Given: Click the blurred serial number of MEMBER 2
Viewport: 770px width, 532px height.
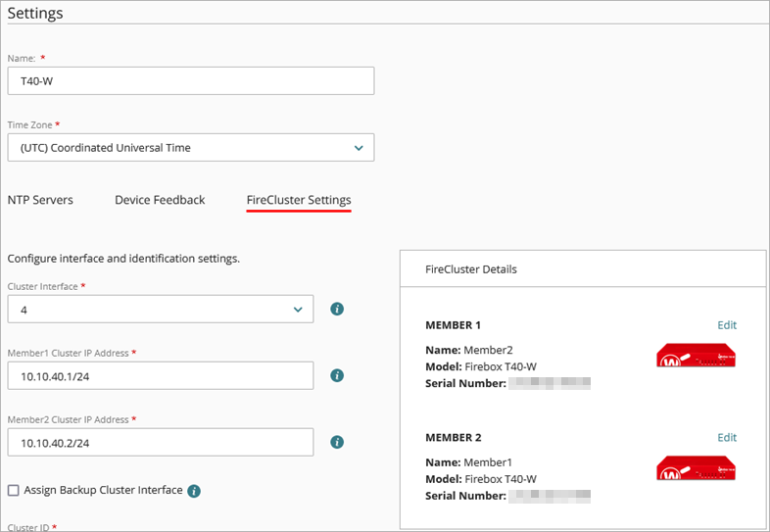Looking at the screenshot, I should click(550, 496).
